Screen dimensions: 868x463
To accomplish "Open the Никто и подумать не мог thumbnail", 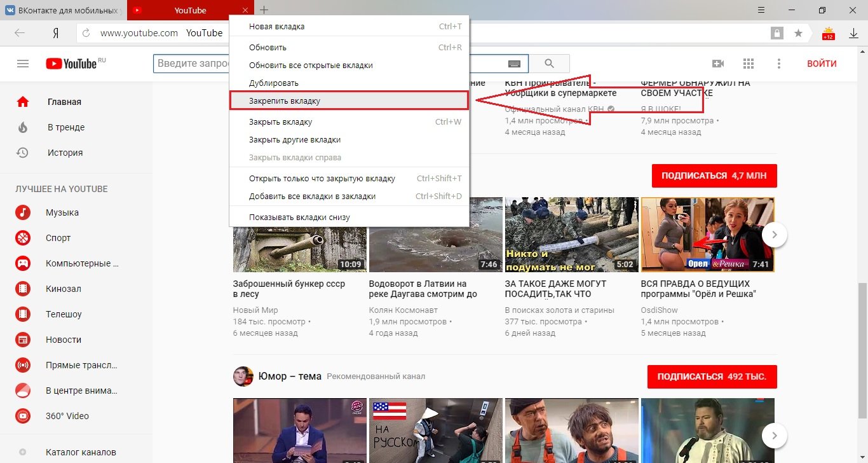I will [571, 235].
